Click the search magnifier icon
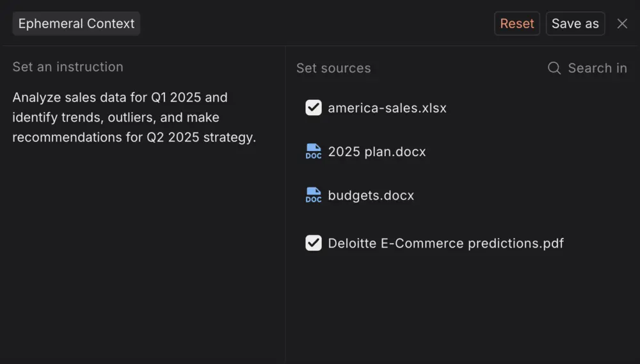This screenshot has width=640, height=364. coord(554,68)
